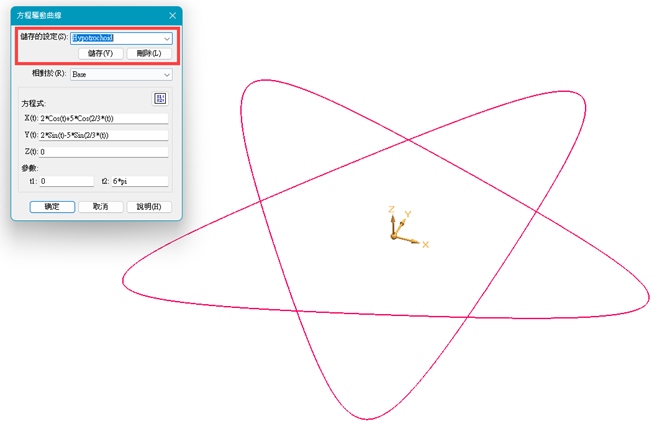662x442 pixels.
Task: Confirm the dialog with the OK button
Action: 52,207
